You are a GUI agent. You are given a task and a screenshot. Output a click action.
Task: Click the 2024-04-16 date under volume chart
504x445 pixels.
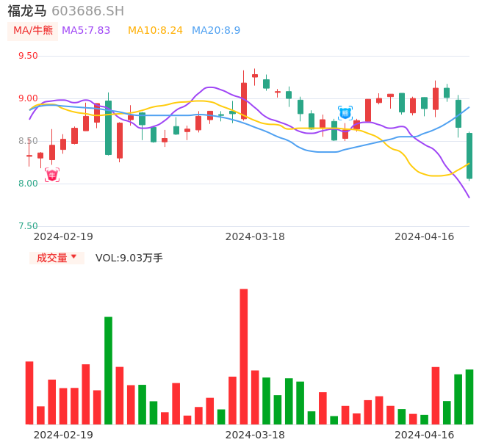tap(425, 435)
